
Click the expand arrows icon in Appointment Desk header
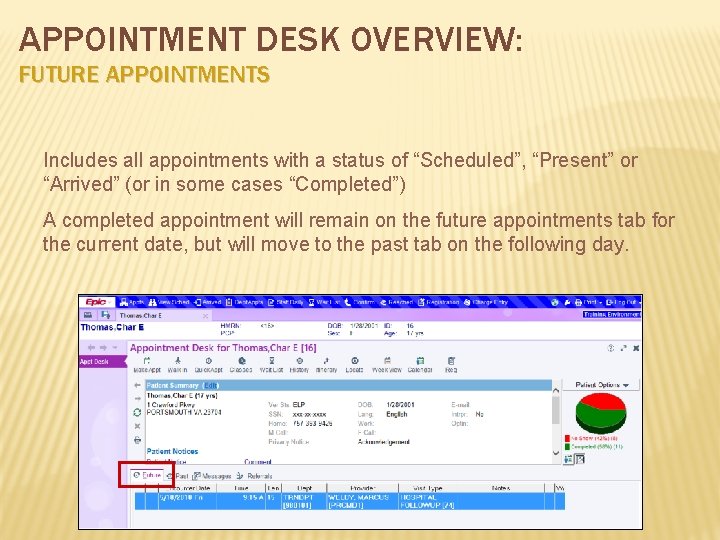[623, 348]
